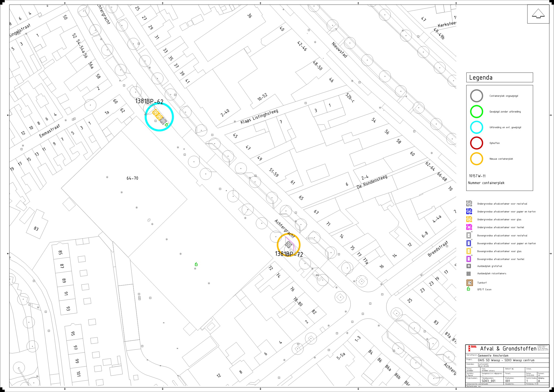Click the gray Containerplek ongewijzigd circle
The image size is (554, 392).
476,96
